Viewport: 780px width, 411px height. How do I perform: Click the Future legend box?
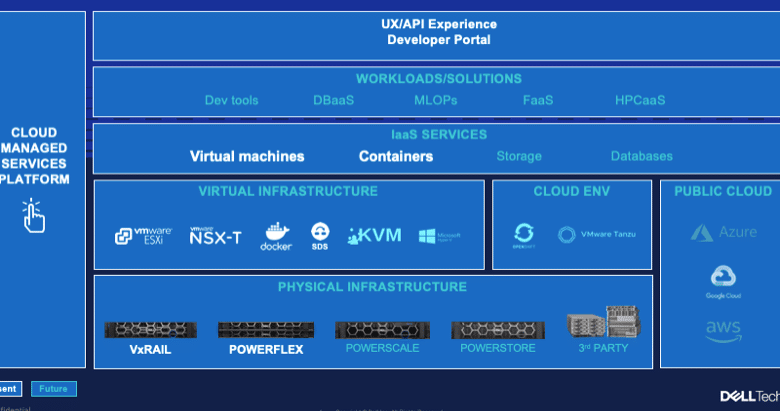[54, 389]
